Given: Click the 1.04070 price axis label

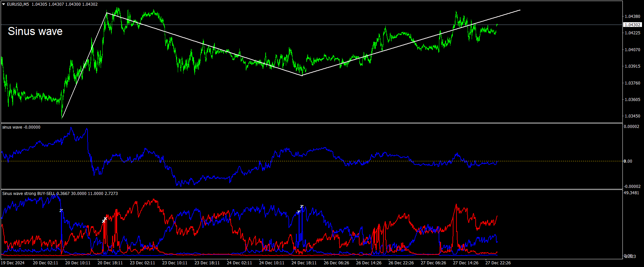Looking at the screenshot, I should pyautogui.click(x=633, y=50).
